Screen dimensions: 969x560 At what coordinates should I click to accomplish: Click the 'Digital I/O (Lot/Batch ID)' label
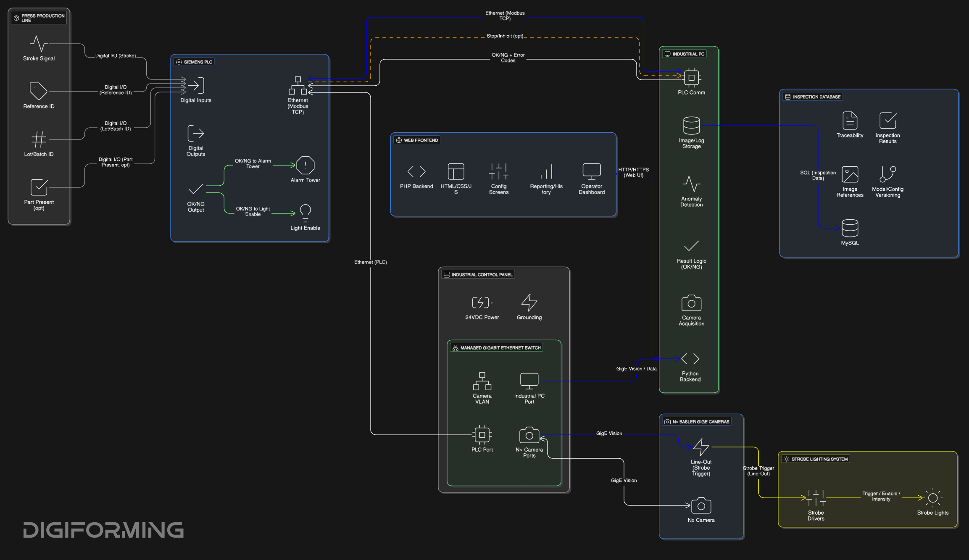tap(116, 126)
